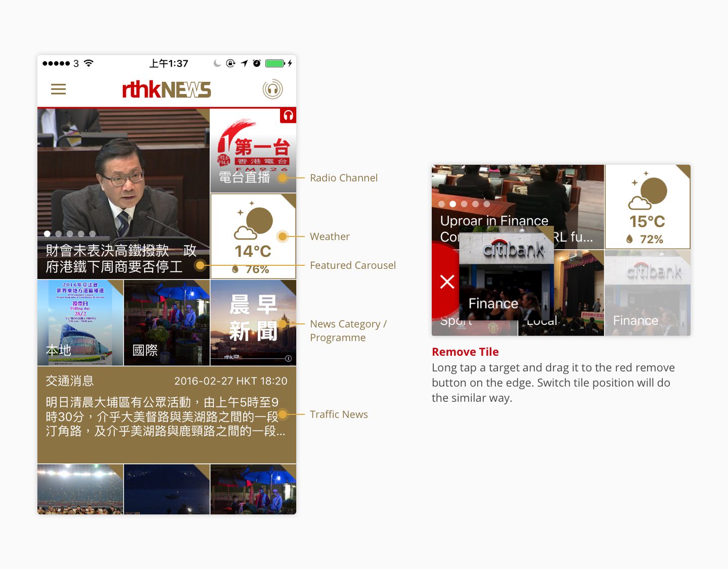Tap the red headphone badge on radio tile
Image resolution: width=728 pixels, height=569 pixels.
(288, 115)
